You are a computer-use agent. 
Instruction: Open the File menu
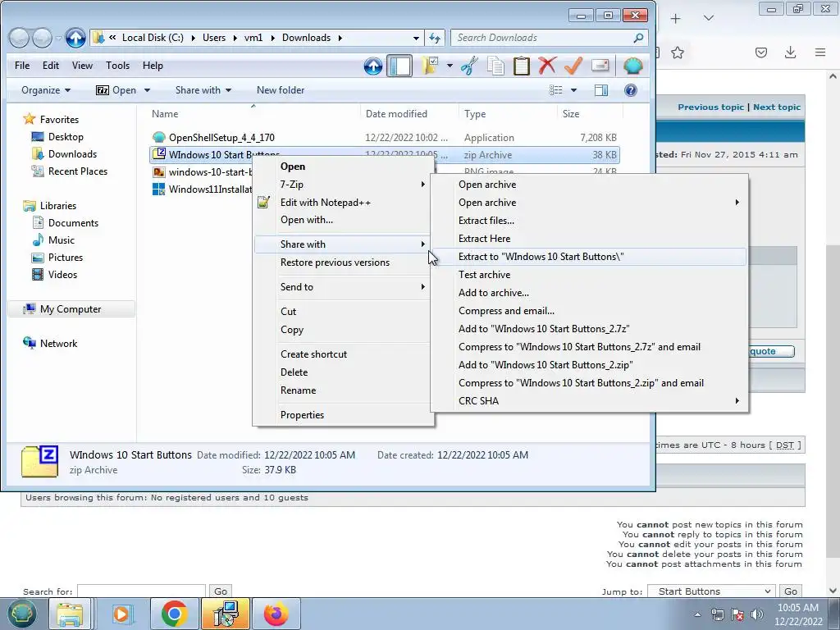[22, 66]
